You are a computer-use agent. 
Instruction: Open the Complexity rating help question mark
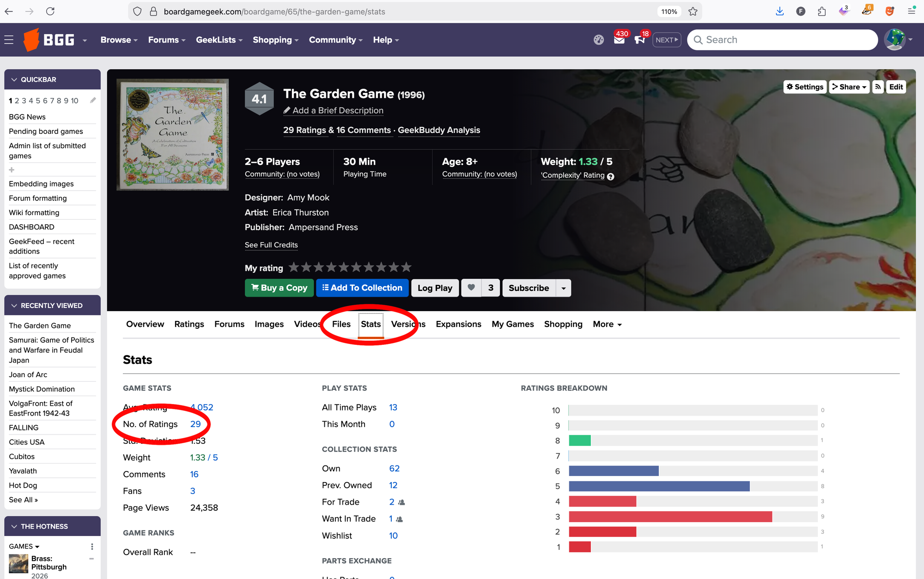point(610,176)
